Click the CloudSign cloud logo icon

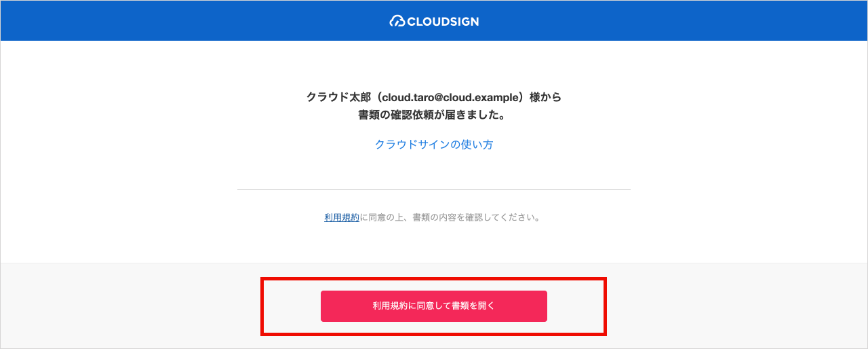point(397,21)
